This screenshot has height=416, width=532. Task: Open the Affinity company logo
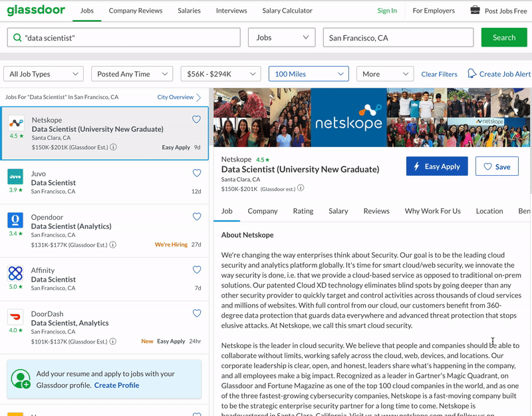[15, 274]
